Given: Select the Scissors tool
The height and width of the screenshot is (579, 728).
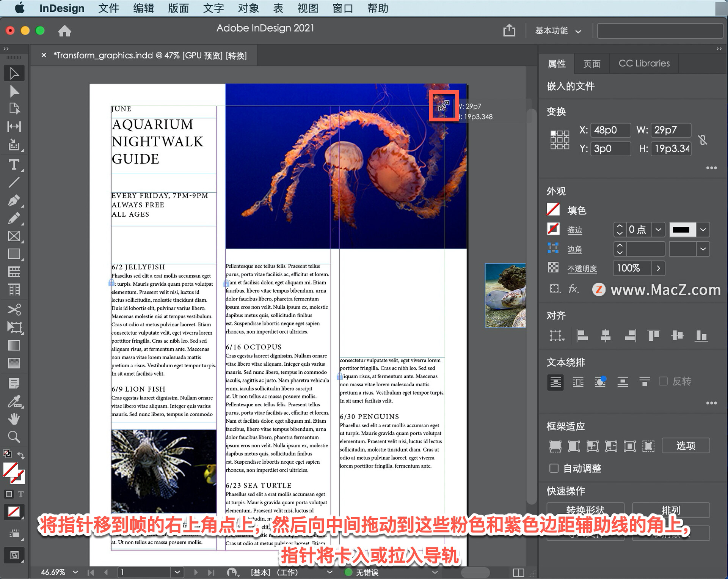Looking at the screenshot, I should 14,309.
